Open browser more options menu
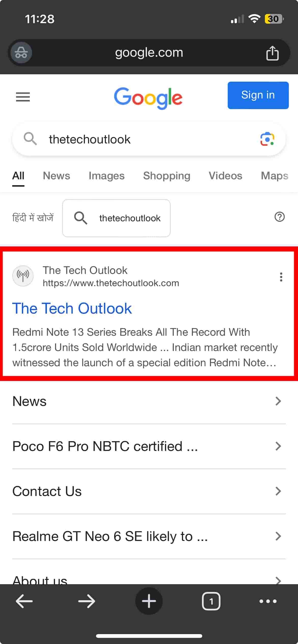Screen dimensions: 298x644 coord(268,601)
